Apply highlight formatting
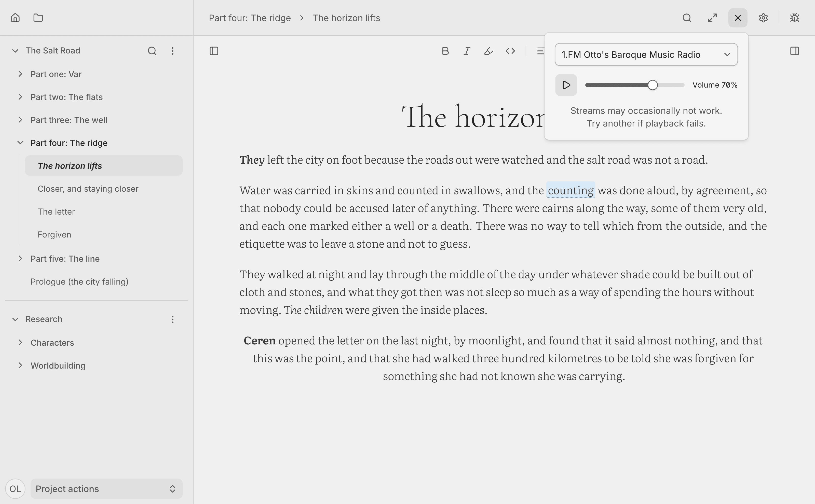The width and height of the screenshot is (815, 504). [488, 51]
